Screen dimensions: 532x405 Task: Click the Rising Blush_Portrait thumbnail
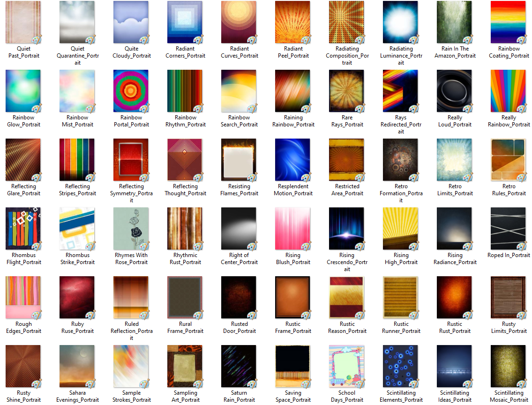tap(293, 228)
